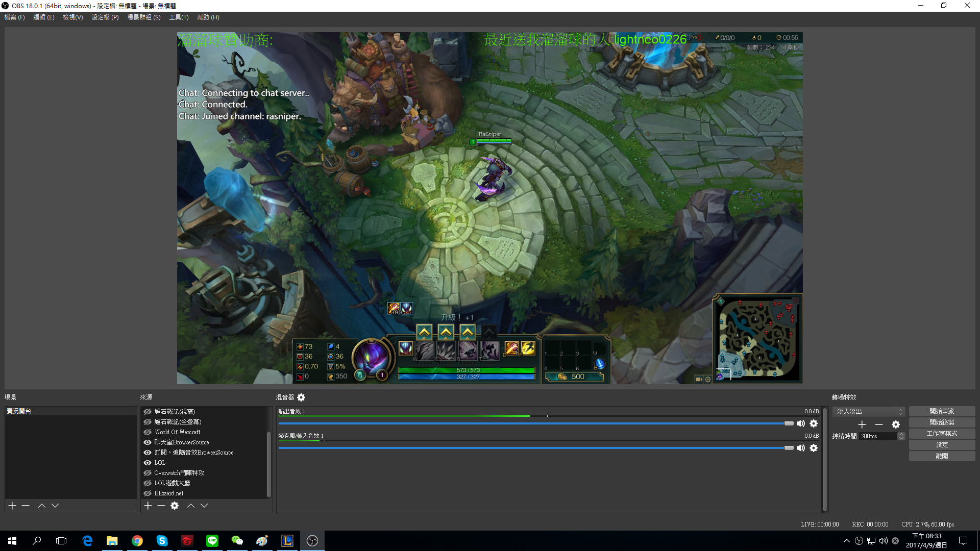The height and width of the screenshot is (551, 980).
Task: Add a new source with plus icon
Action: click(x=148, y=506)
